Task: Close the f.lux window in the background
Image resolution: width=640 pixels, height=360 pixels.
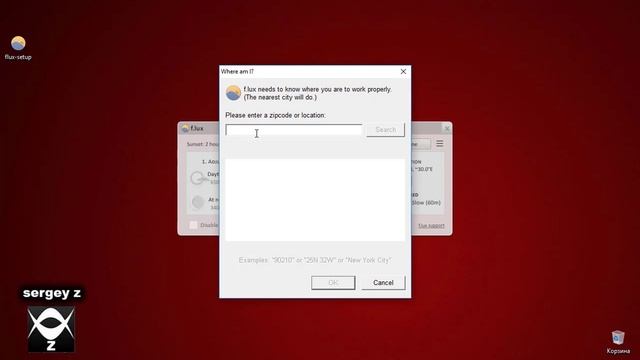Action: click(x=447, y=129)
